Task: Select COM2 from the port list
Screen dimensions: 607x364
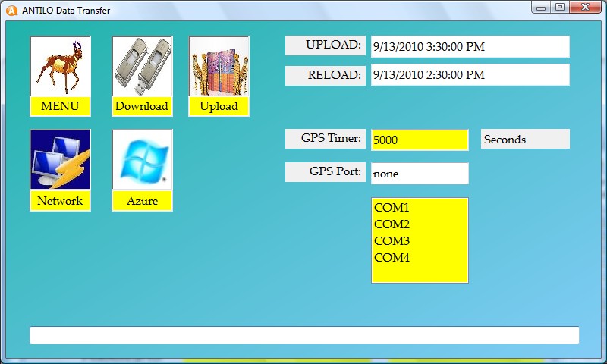Action: pos(392,224)
